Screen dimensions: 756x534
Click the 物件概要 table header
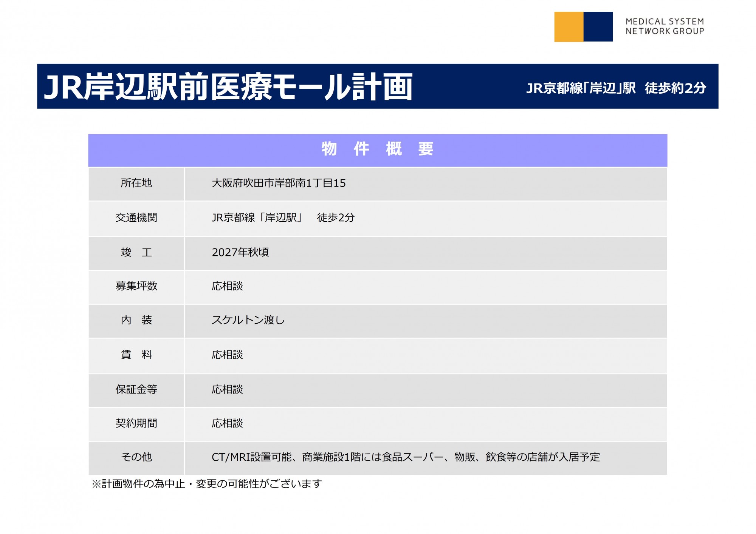point(378,150)
